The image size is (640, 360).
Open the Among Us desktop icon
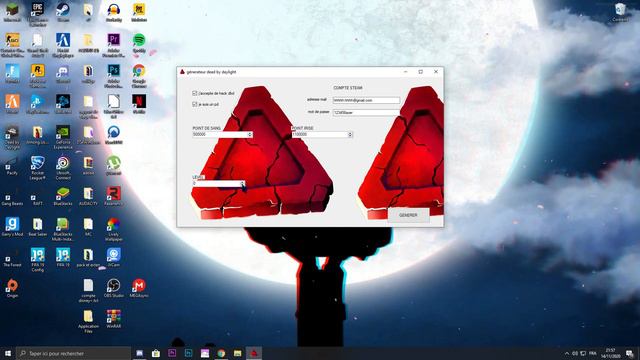point(38,135)
